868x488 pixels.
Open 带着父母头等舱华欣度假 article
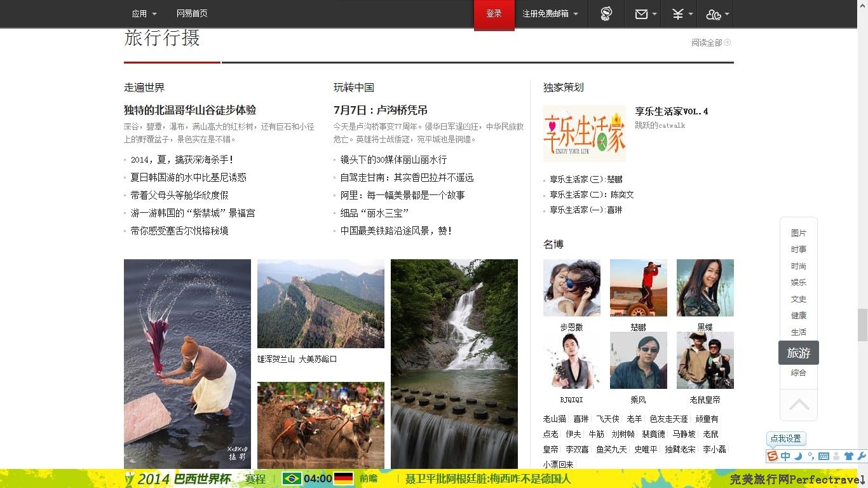179,195
